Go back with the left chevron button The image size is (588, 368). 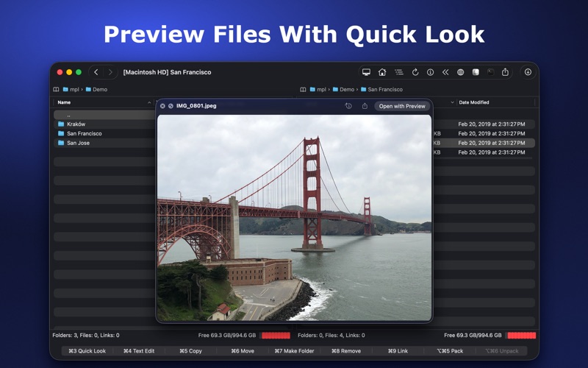pos(96,72)
